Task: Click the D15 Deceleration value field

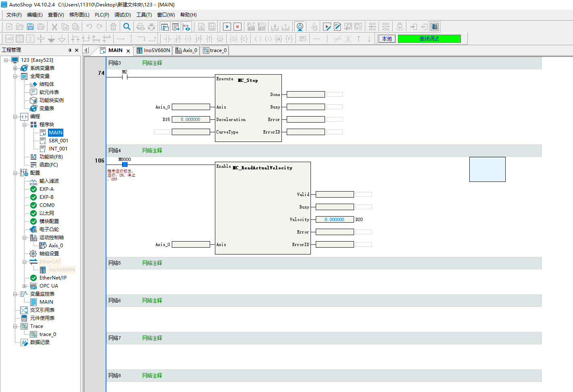Action: point(191,119)
